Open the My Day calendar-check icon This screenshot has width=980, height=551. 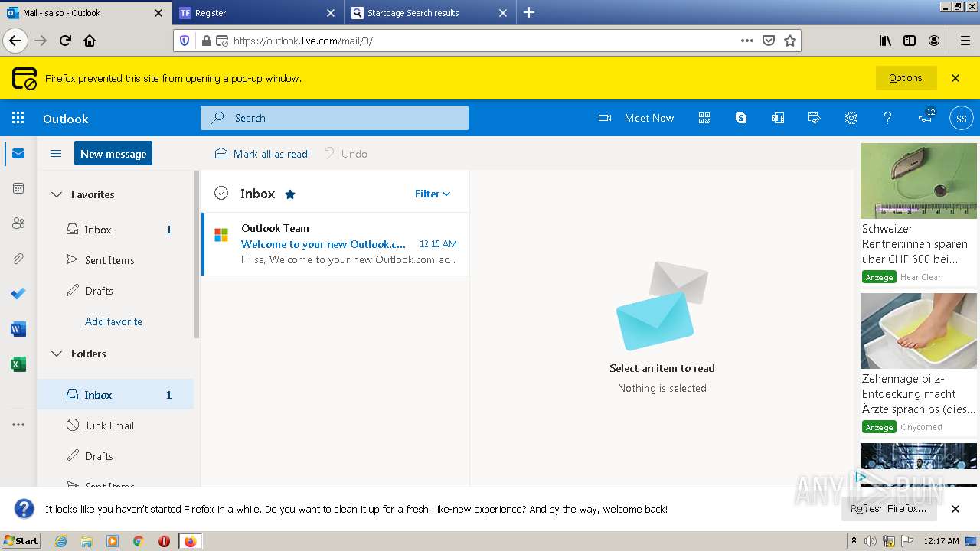tap(815, 118)
